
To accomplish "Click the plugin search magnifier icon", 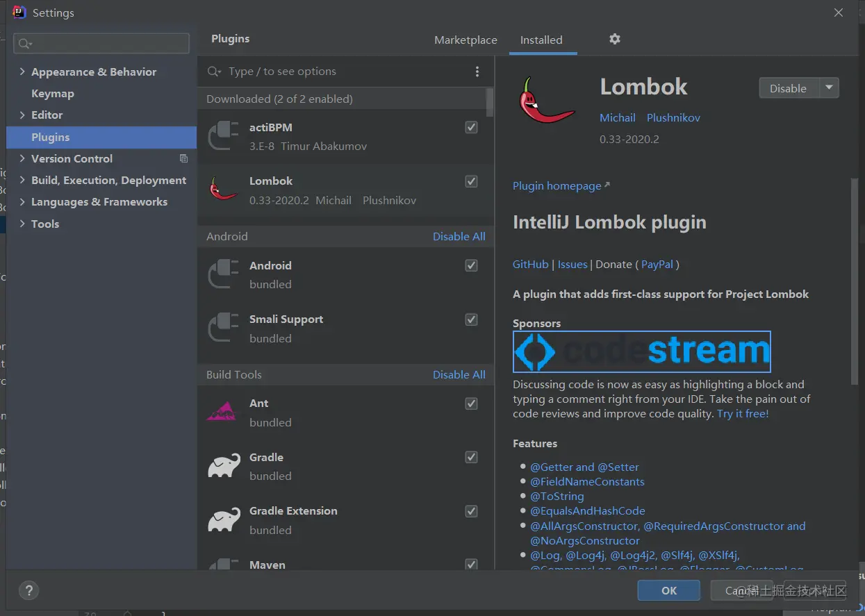I will [215, 72].
